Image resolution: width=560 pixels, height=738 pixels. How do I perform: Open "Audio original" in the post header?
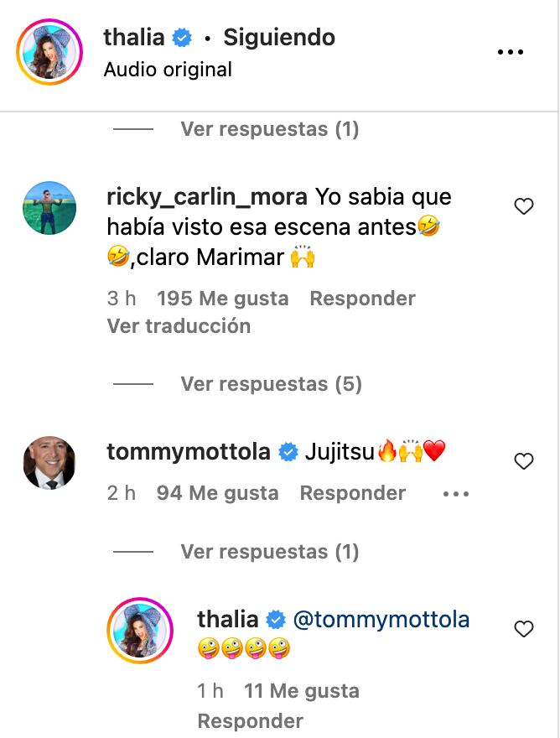coord(168,70)
